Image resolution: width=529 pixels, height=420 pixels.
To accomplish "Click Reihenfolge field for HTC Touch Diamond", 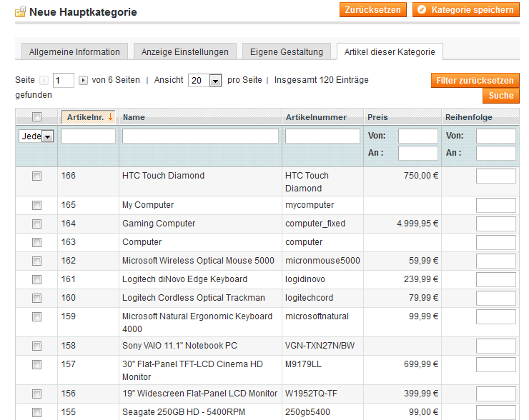I will (x=496, y=176).
